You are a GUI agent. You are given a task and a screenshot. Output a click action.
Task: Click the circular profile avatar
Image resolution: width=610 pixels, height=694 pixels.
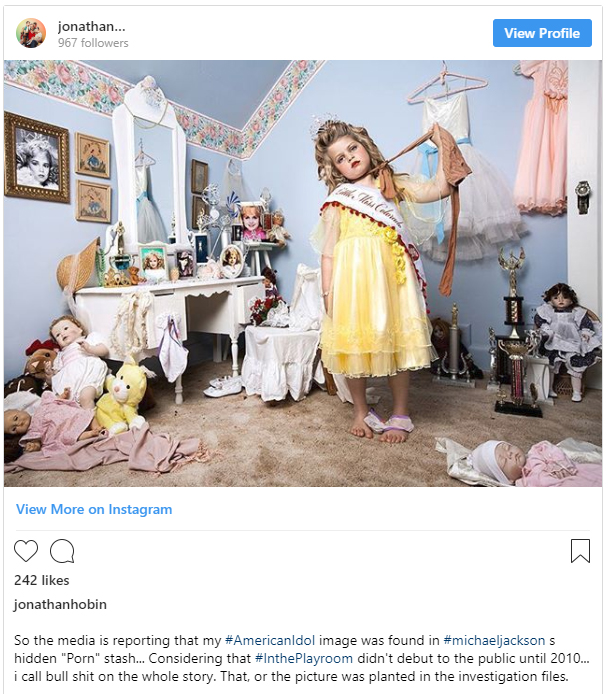(x=31, y=33)
